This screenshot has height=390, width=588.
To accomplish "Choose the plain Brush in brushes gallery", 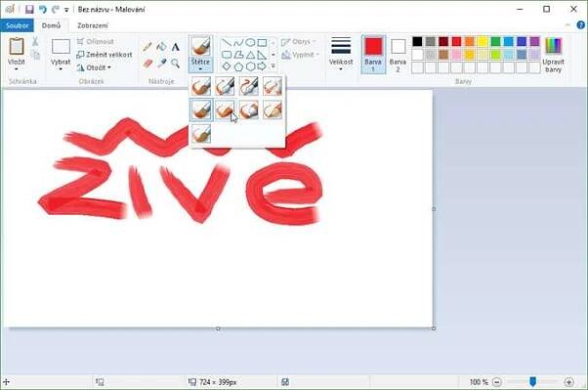I will coord(201,86).
